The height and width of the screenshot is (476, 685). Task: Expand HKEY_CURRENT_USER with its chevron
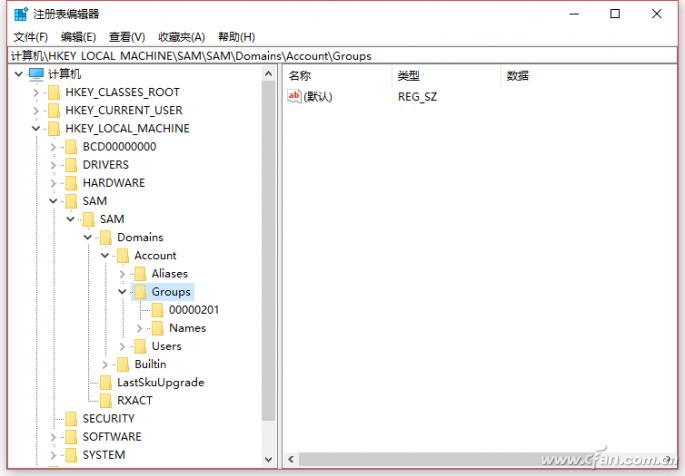pyautogui.click(x=36, y=111)
